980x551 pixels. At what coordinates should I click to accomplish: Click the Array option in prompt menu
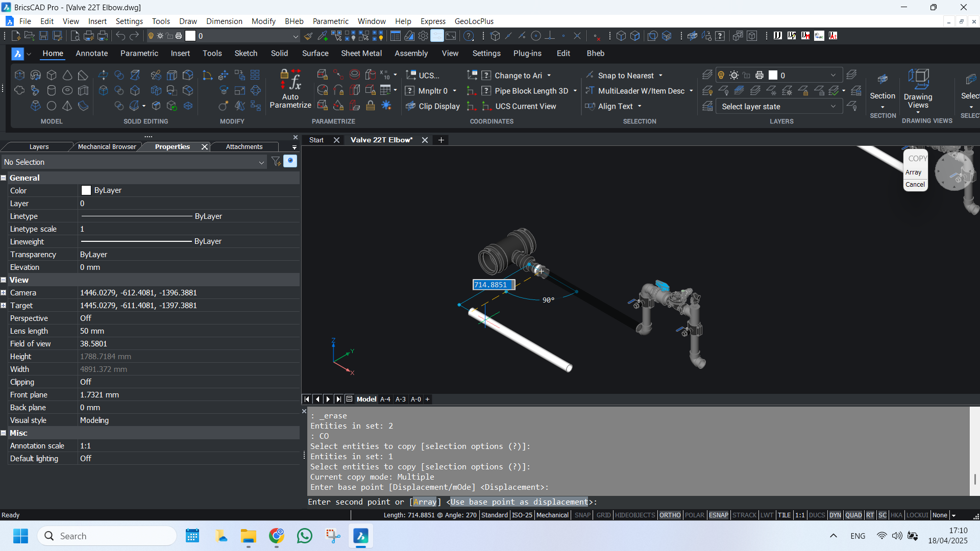pos(913,172)
